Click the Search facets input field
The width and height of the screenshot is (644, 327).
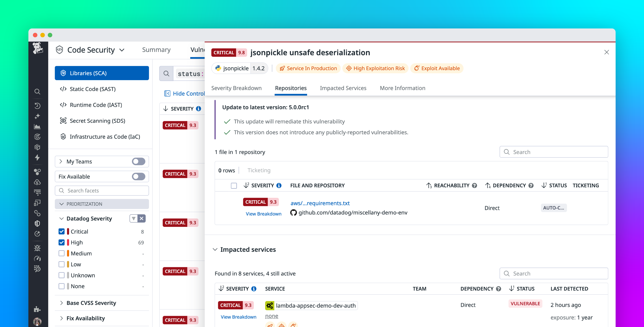coord(102,190)
